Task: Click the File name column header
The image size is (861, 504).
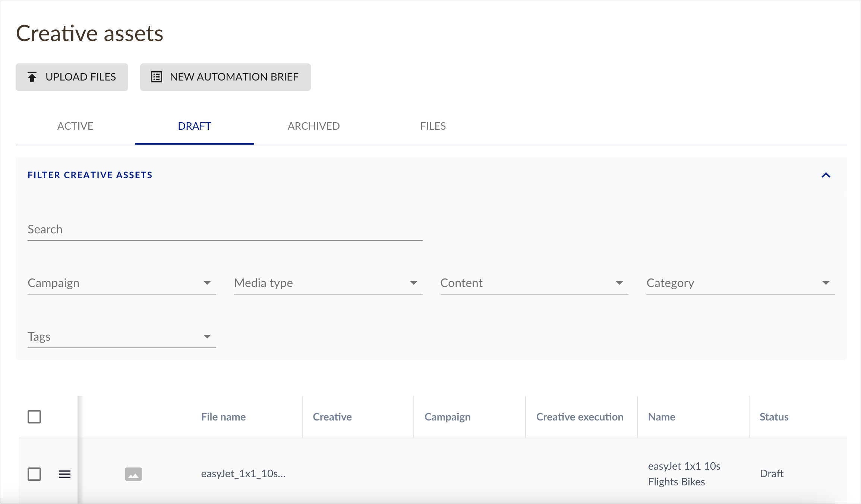Action: pyautogui.click(x=223, y=417)
